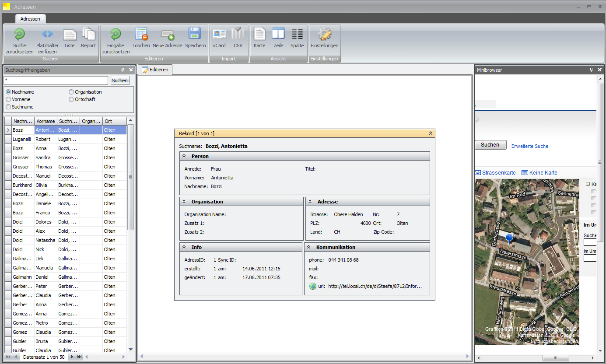
Task: Switch to Spalte view layout
Action: 297,35
